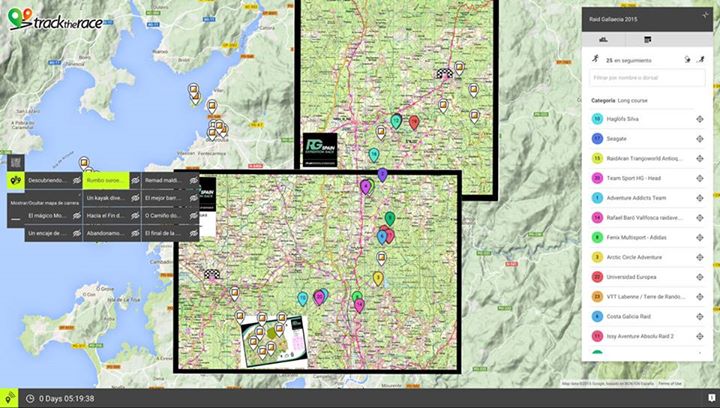Click the runner icon beside tracking count

596,59
